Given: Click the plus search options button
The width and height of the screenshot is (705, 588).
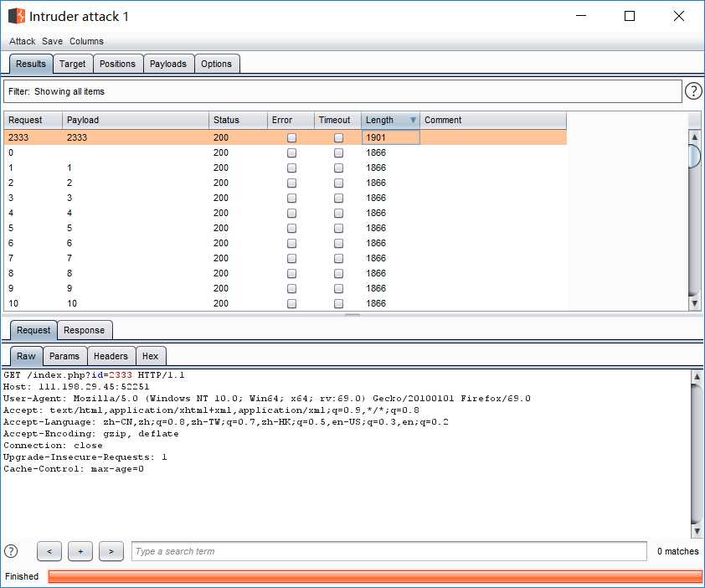Looking at the screenshot, I should tap(80, 551).
